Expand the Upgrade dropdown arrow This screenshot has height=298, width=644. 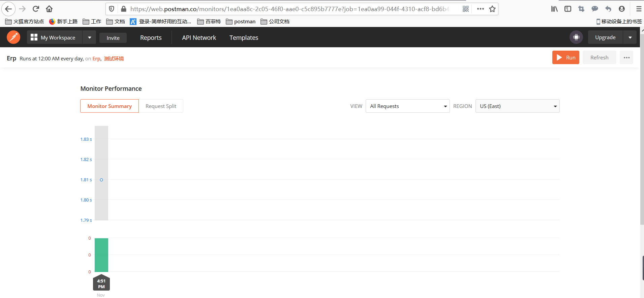click(x=630, y=37)
